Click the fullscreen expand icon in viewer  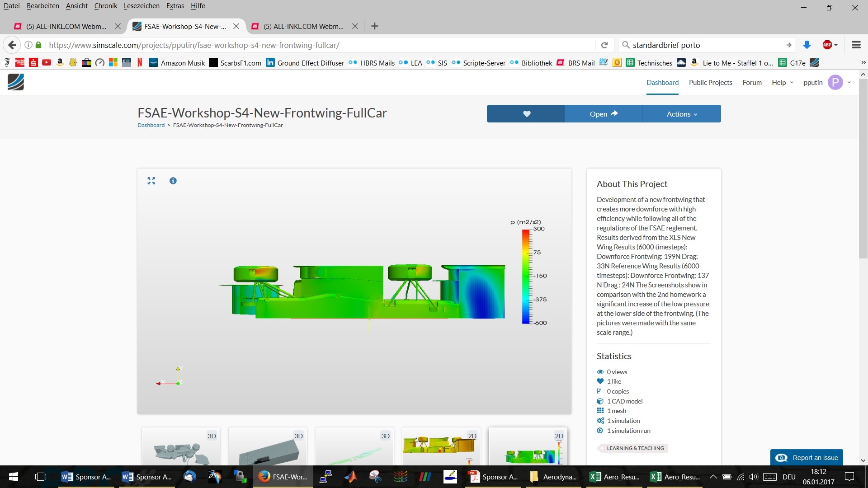point(151,181)
